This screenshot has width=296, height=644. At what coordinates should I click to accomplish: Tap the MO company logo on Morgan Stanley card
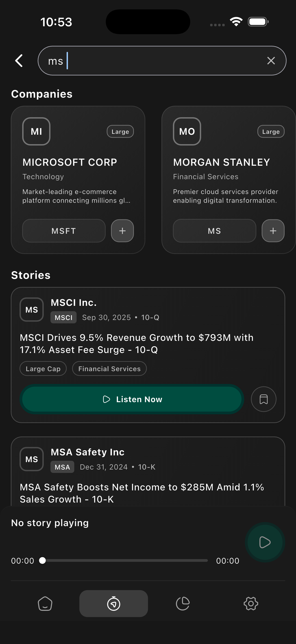tap(187, 132)
